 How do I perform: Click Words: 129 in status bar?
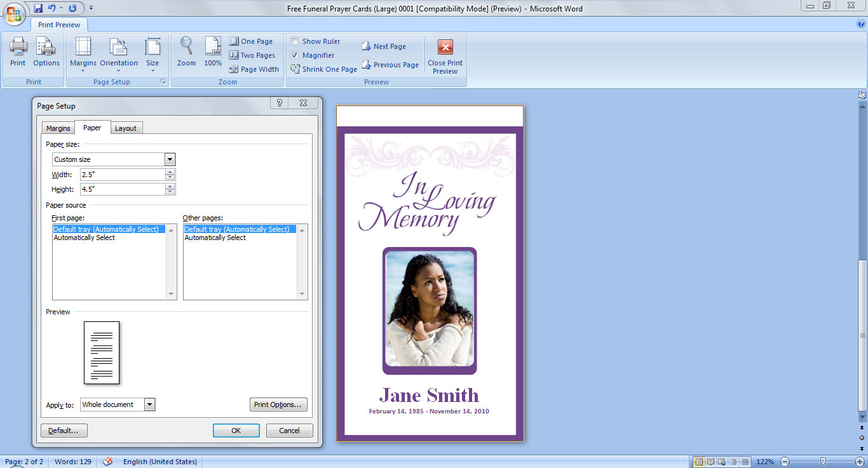pos(73,462)
